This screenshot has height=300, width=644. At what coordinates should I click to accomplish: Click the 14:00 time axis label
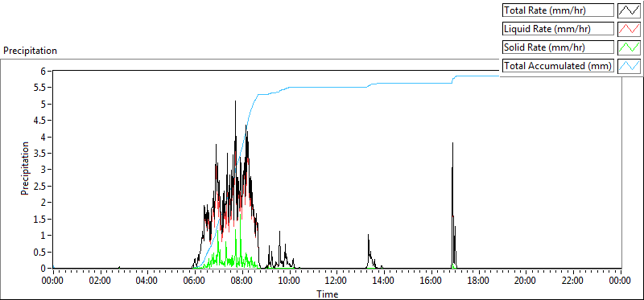(x=384, y=281)
